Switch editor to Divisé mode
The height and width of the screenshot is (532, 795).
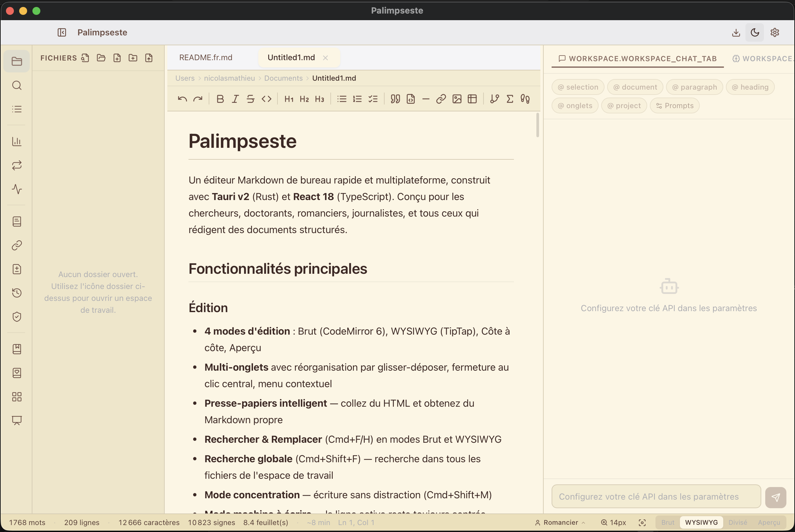(x=738, y=522)
